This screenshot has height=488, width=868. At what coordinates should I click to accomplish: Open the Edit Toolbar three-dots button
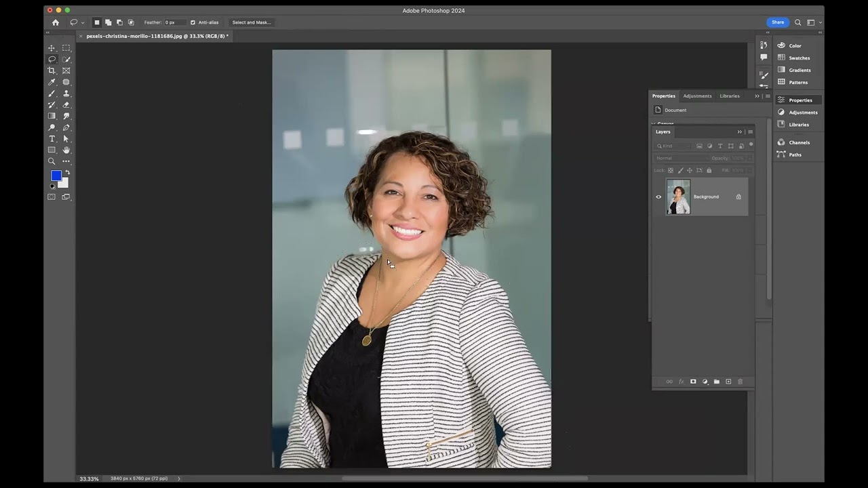pyautogui.click(x=66, y=161)
